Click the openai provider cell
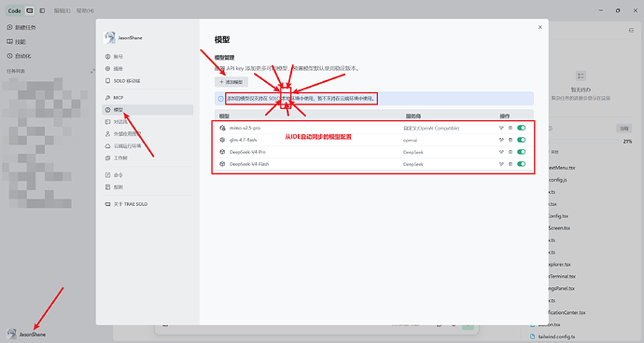Screen dimensions: 644x343 410,140
